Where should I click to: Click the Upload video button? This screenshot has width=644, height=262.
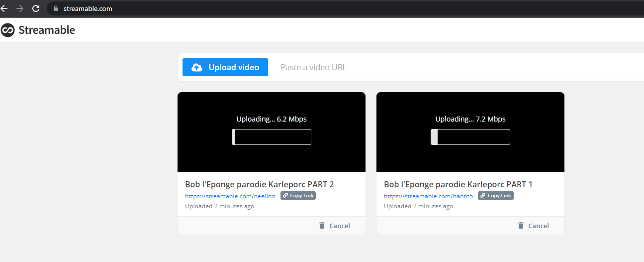[x=225, y=67]
